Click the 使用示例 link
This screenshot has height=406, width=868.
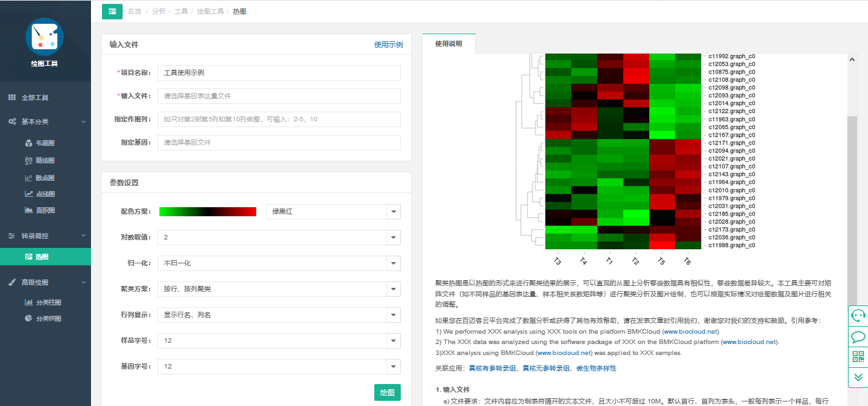tap(389, 45)
